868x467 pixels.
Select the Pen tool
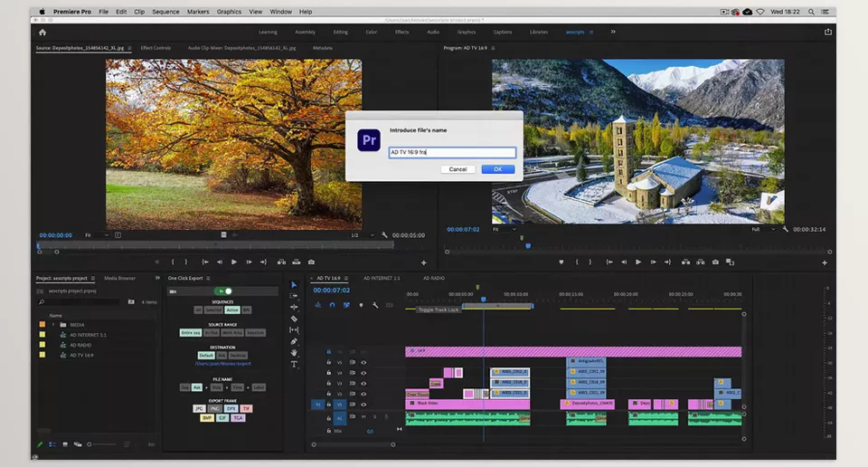[x=294, y=341]
